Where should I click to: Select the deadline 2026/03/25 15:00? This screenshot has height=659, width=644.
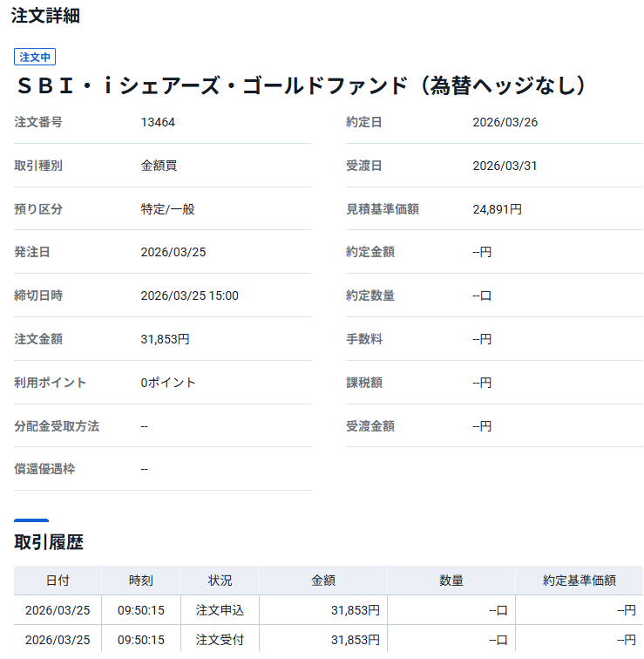[189, 296]
